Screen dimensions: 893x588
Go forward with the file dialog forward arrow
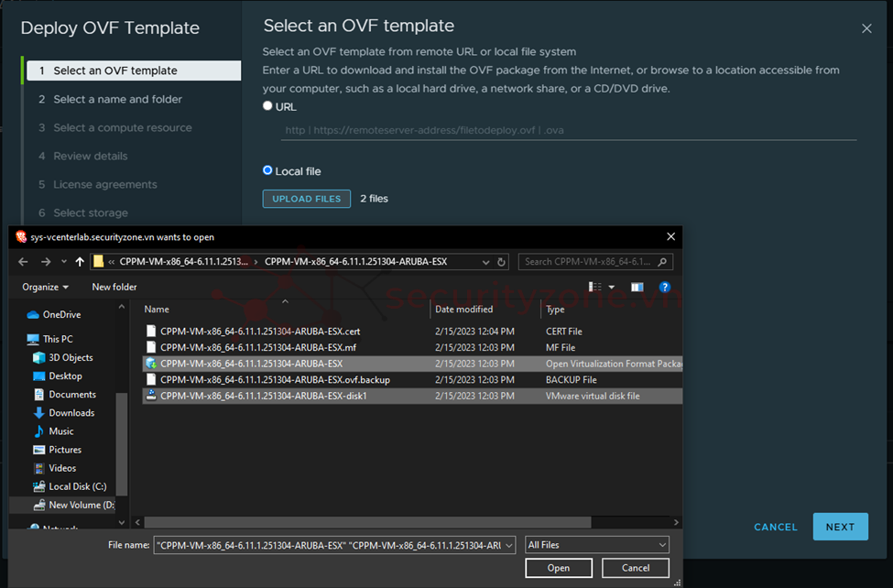46,262
